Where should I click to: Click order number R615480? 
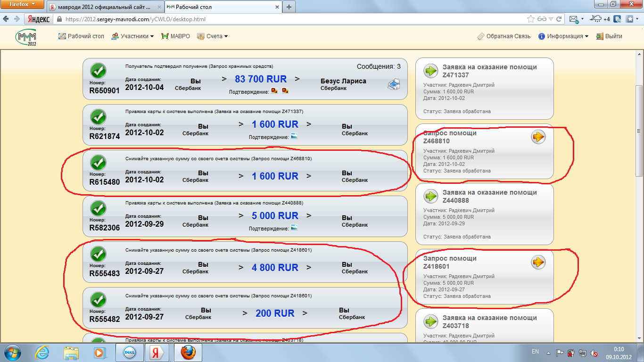coord(105,182)
